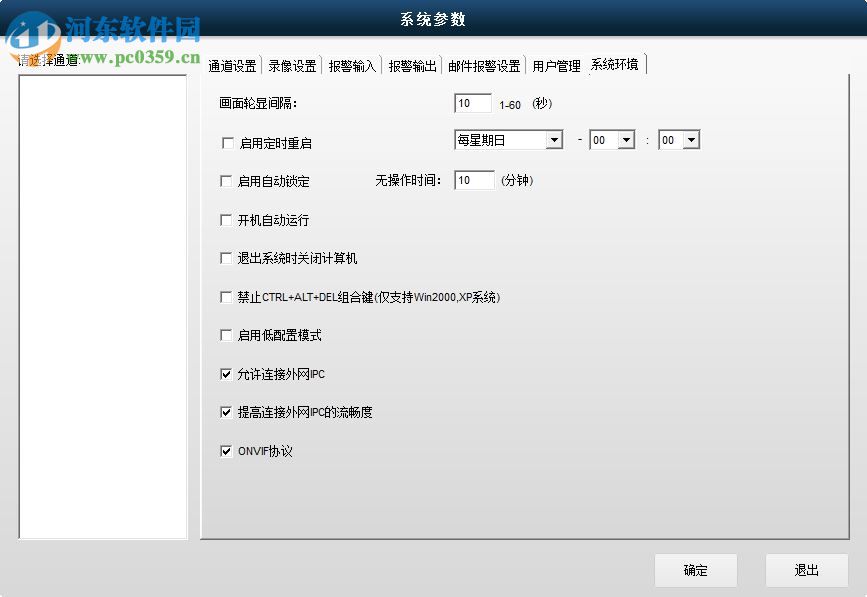867x597 pixels.
Task: Enable 开机自动运行 startup option
Action: coord(227,220)
